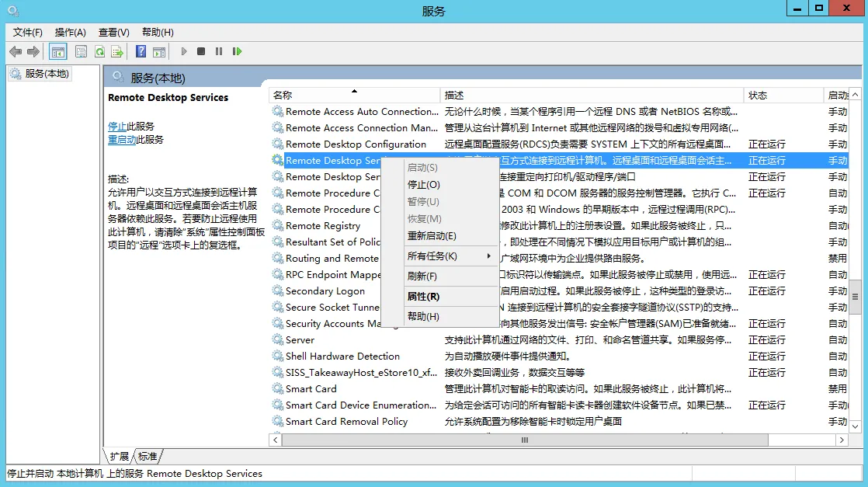Click the stop service toolbar icon
Screen dimensions: 868x487
200,51
